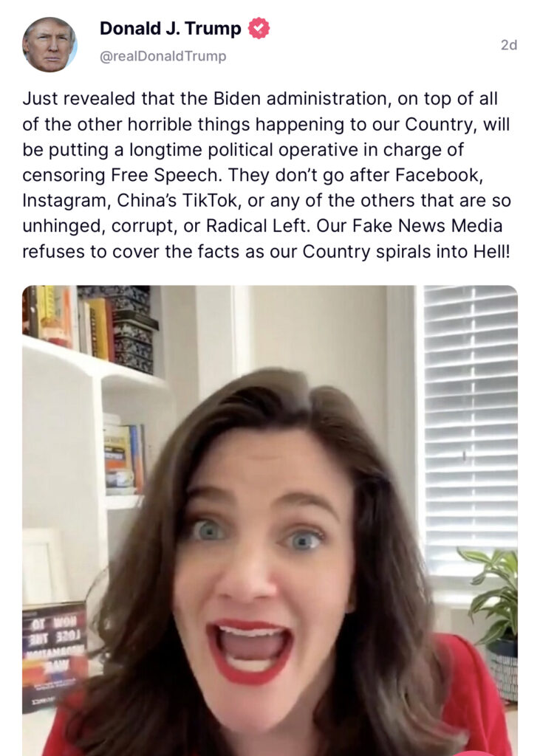Click the 2d post timestamp
The height and width of the screenshot is (756, 540).
click(509, 45)
